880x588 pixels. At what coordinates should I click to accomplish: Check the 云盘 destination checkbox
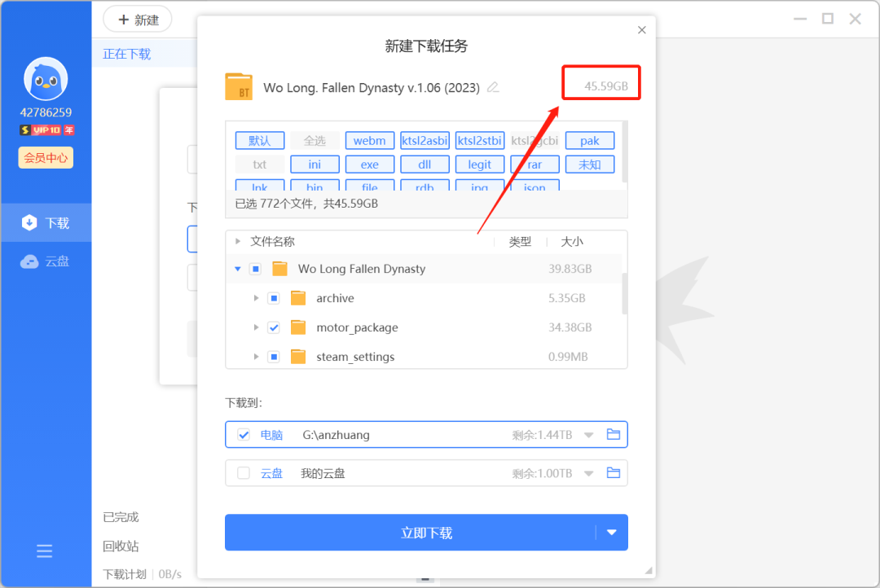[x=244, y=473]
